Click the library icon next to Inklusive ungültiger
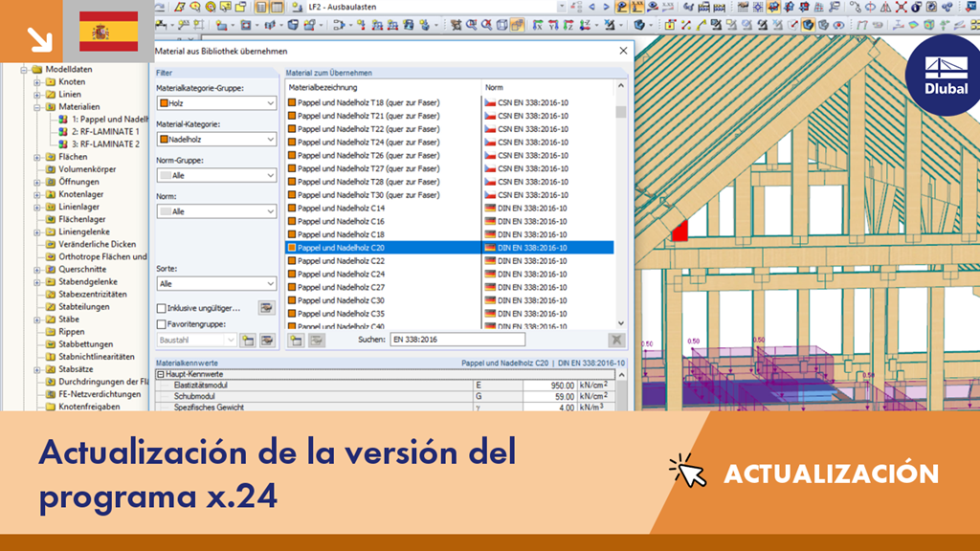Viewport: 980px width, 551px height. tap(266, 307)
